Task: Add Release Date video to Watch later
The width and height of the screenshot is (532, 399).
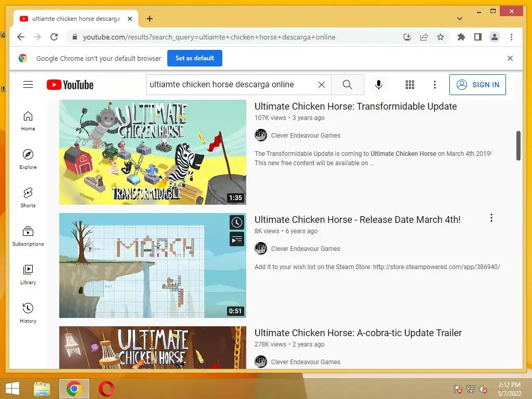Action: (x=237, y=222)
